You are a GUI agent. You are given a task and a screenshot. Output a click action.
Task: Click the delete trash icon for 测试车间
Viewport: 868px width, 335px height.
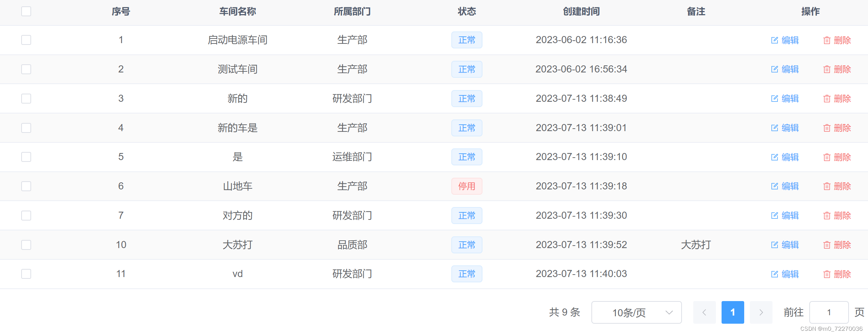827,69
